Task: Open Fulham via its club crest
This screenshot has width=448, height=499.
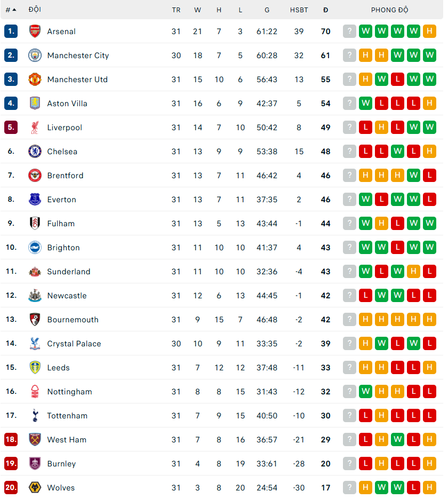Action: click(35, 223)
